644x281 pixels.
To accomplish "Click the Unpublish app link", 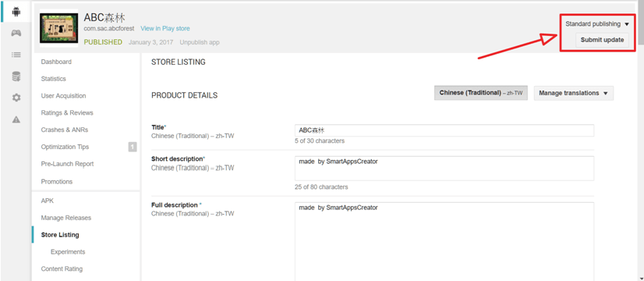I will tap(200, 42).
